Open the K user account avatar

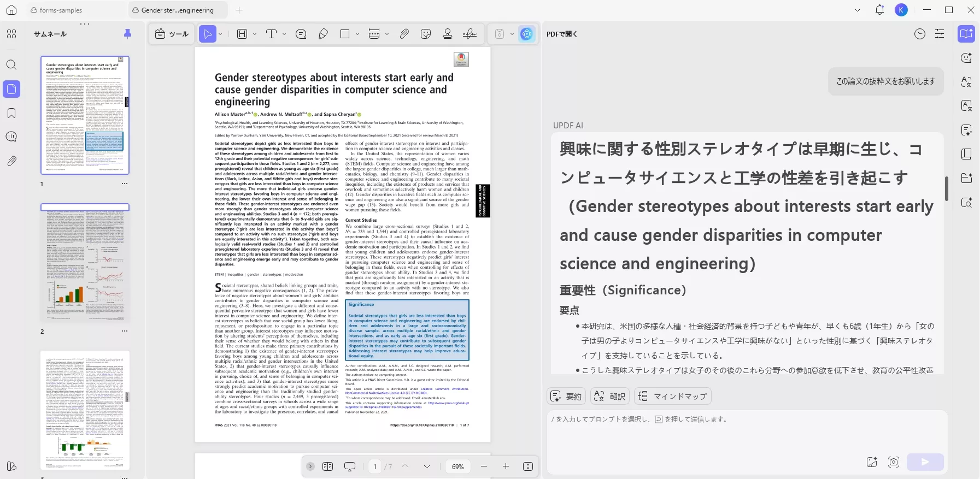(901, 10)
